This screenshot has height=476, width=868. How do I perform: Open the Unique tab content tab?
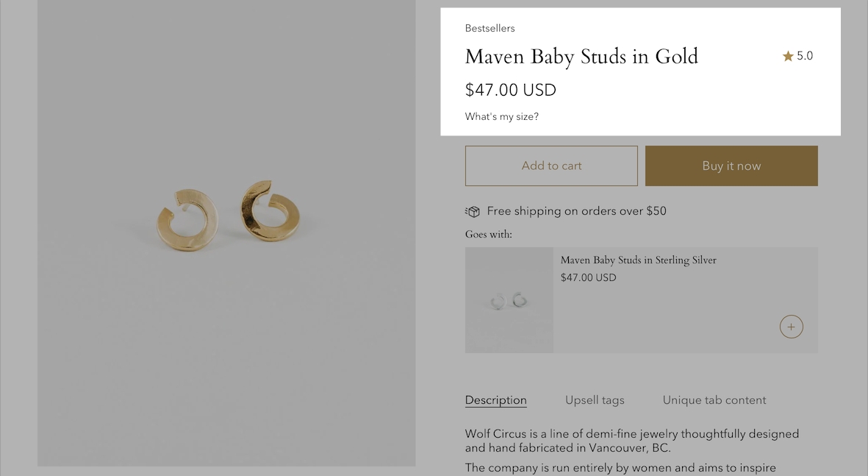click(714, 400)
